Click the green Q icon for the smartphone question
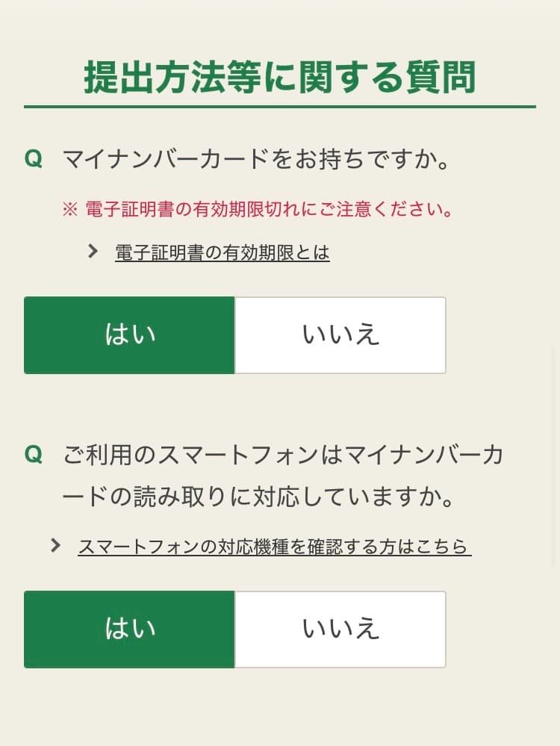Screen dimensions: 560x746 (34, 454)
